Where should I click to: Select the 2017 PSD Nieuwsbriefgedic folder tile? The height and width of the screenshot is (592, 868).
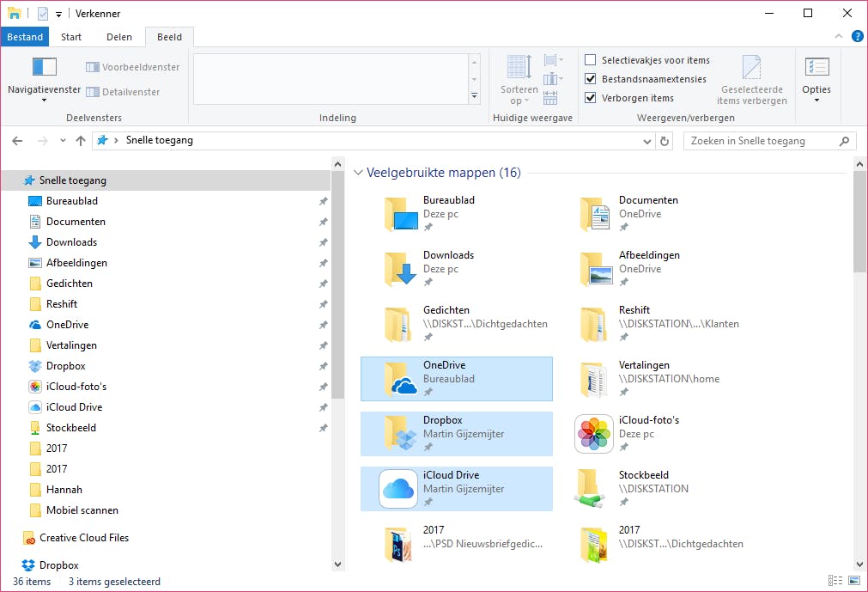[457, 544]
